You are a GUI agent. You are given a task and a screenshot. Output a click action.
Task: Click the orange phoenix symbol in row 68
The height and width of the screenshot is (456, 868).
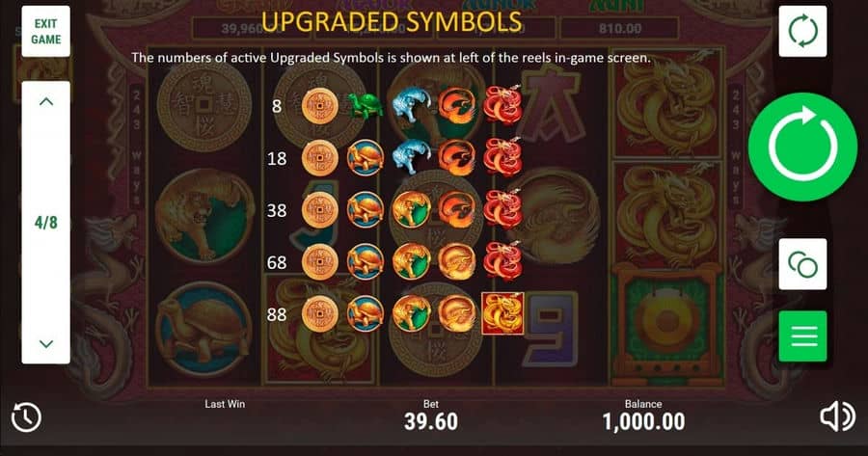[457, 262]
